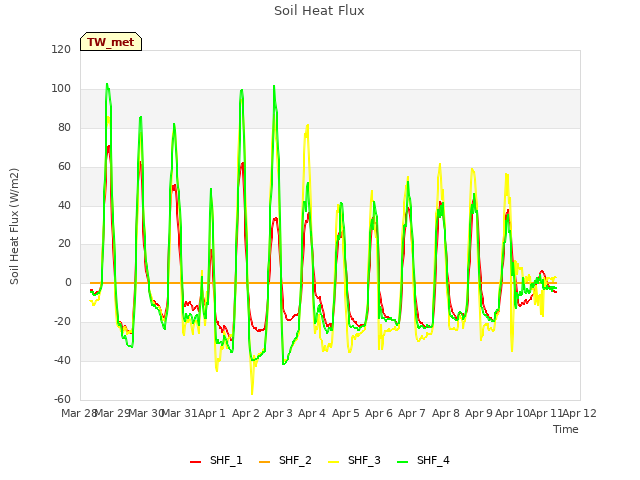This screenshot has width=640, height=480.
Task: Click the y-axis tick label 20
Action: [64, 244]
